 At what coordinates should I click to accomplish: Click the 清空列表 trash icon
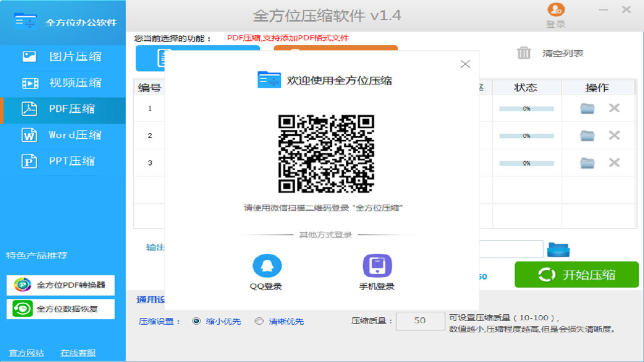tap(523, 53)
